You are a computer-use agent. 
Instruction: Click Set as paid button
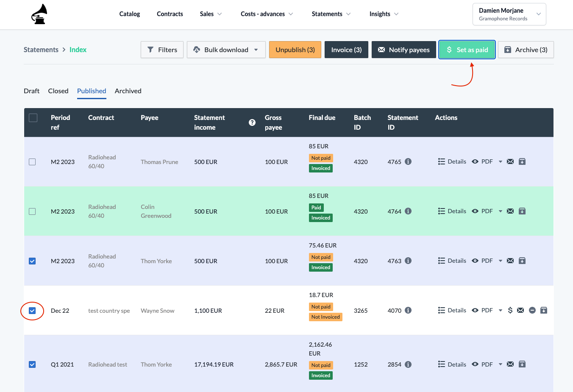coord(467,50)
